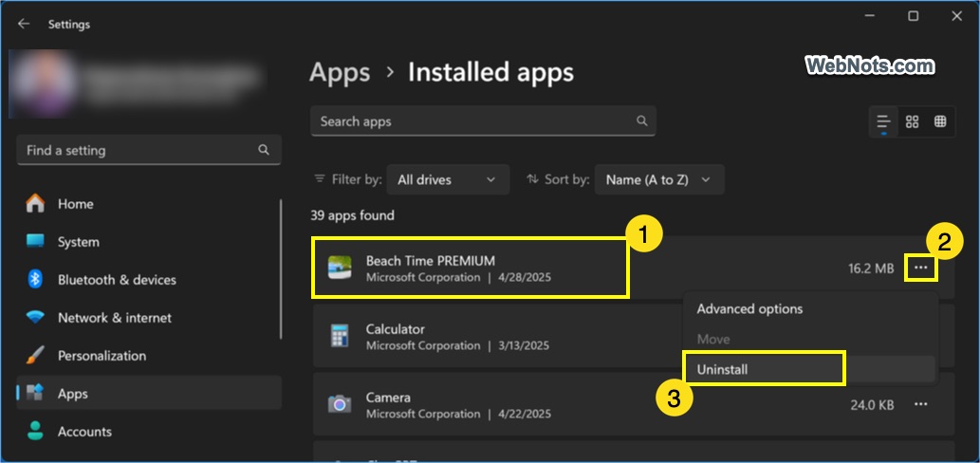Minimize the Settings window
This screenshot has width=980, height=463.
point(869,16)
